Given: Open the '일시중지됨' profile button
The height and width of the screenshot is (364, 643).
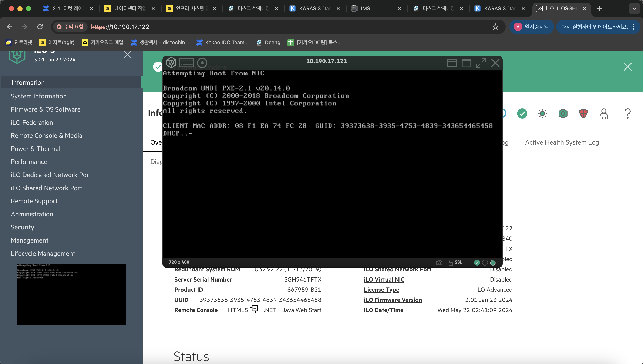Looking at the screenshot, I should (532, 27).
